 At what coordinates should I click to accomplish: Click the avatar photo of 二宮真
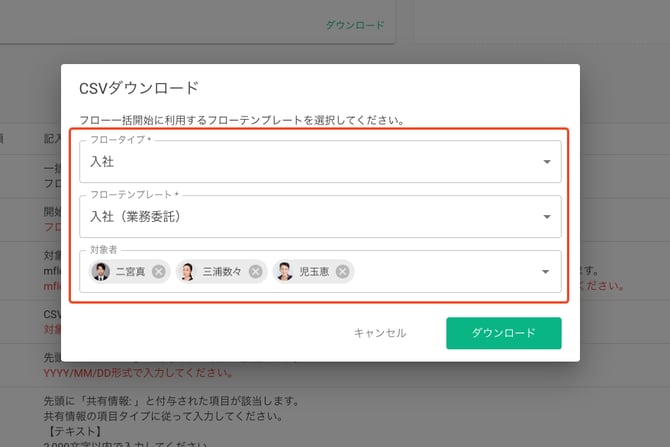tap(101, 272)
